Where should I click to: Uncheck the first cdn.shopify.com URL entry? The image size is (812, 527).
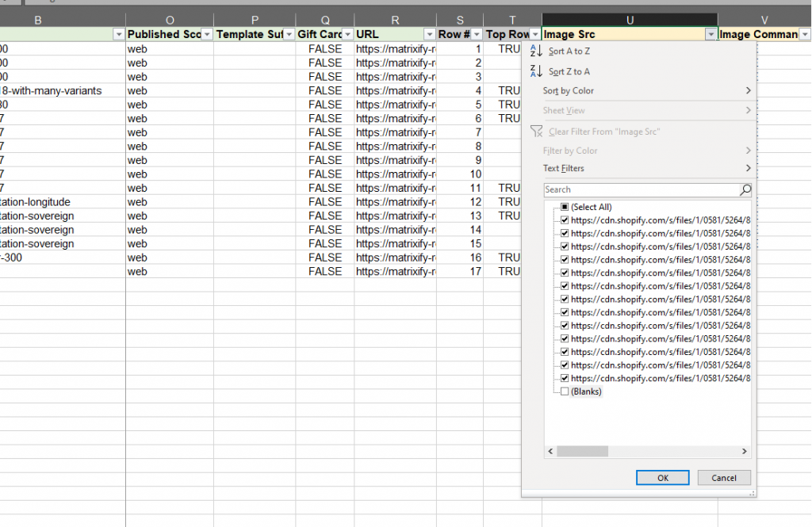pos(565,220)
